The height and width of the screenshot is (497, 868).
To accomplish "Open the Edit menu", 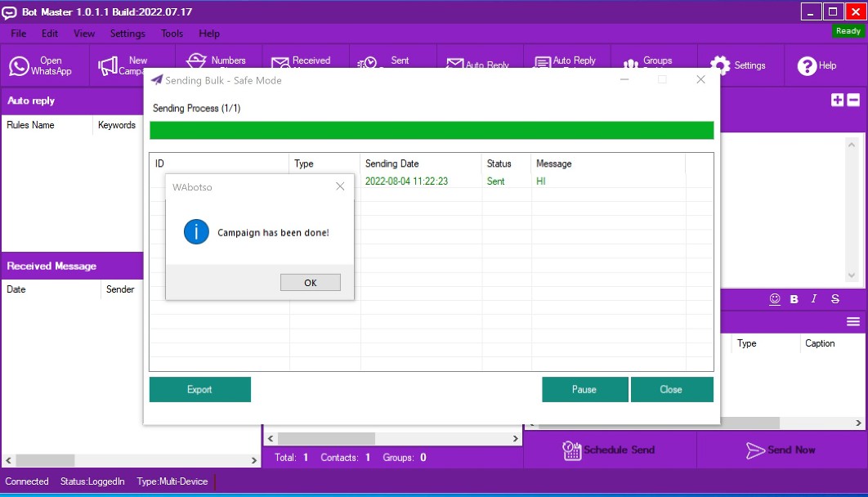I will click(x=49, y=34).
